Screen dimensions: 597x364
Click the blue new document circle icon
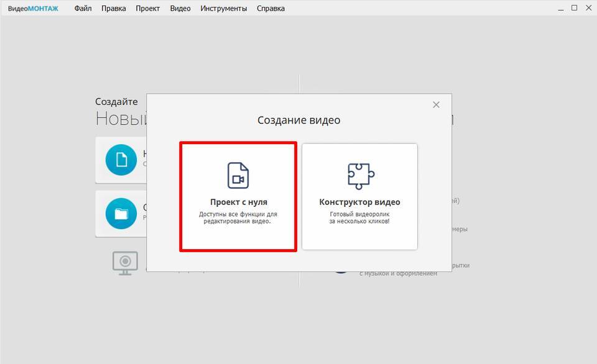point(121,160)
